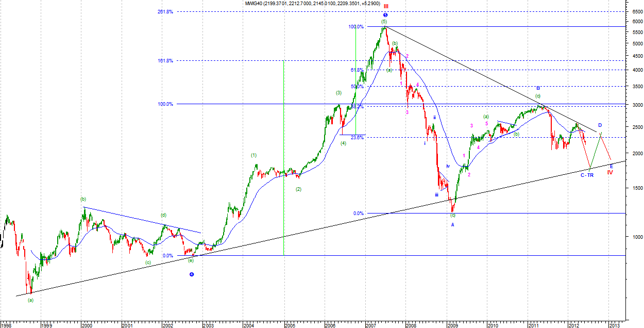Screen dimensions: 644x328
Task: Select the red wave III label at top
Action: click(x=385, y=7)
